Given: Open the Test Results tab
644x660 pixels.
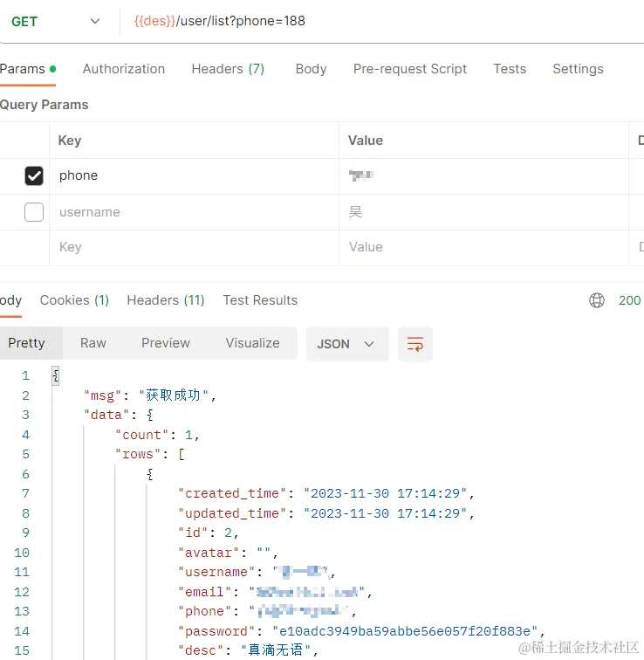Looking at the screenshot, I should click(260, 300).
